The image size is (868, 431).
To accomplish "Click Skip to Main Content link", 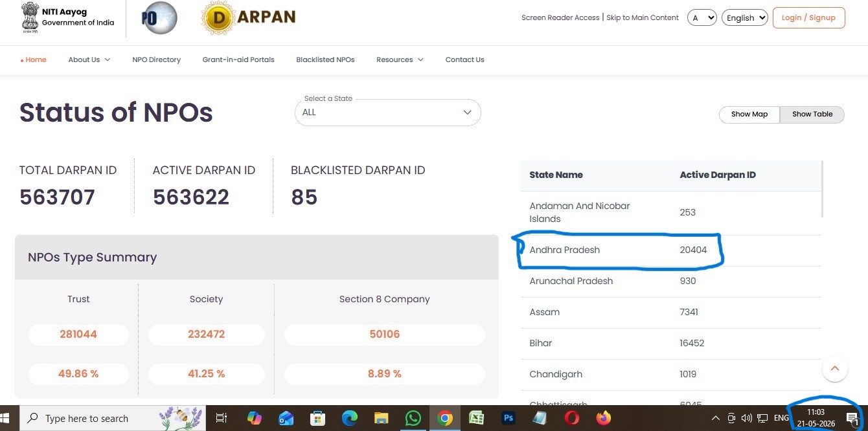I will pos(643,17).
